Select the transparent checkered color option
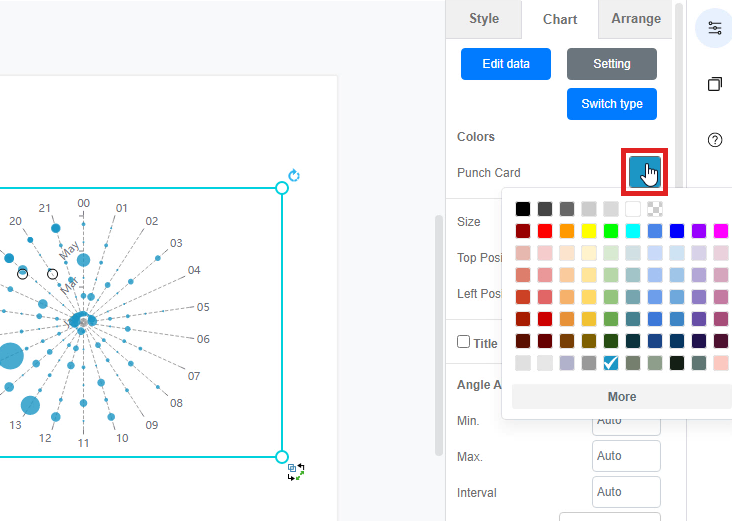This screenshot has height=521, width=732. click(x=655, y=209)
